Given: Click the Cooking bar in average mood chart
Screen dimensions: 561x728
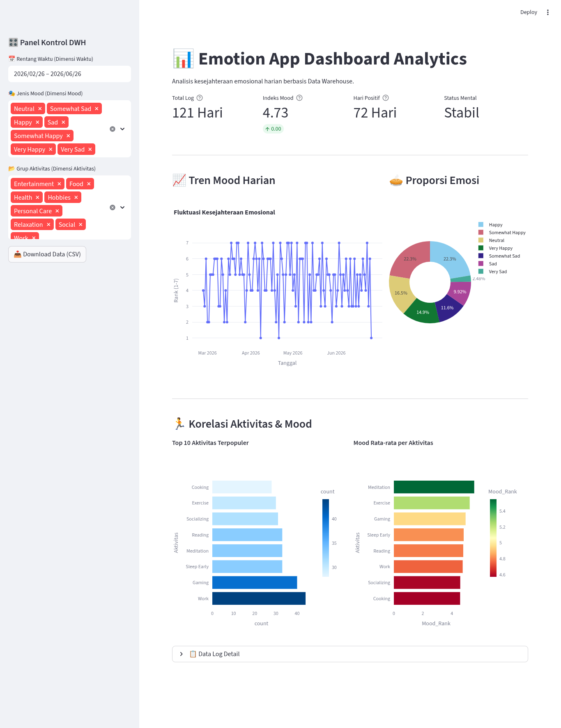Looking at the screenshot, I should [427, 599].
